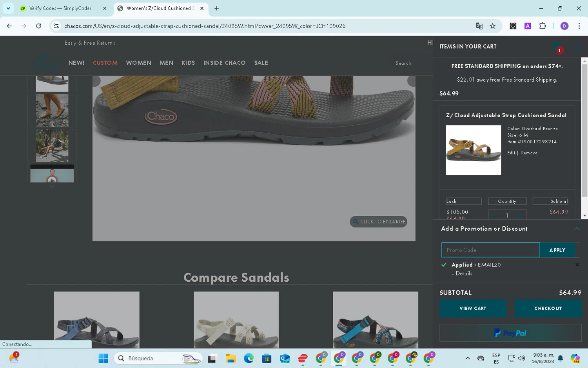Open the cart item sandal thumbnail

(x=474, y=150)
